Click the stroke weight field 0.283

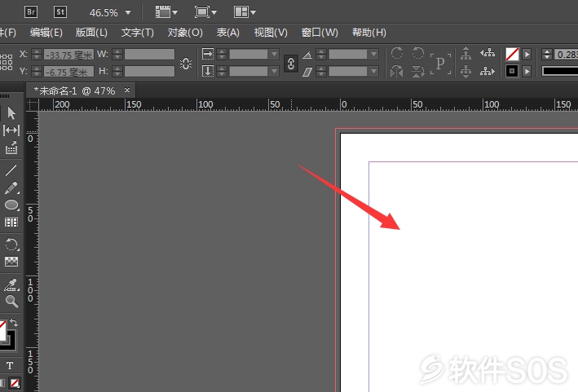(x=566, y=55)
